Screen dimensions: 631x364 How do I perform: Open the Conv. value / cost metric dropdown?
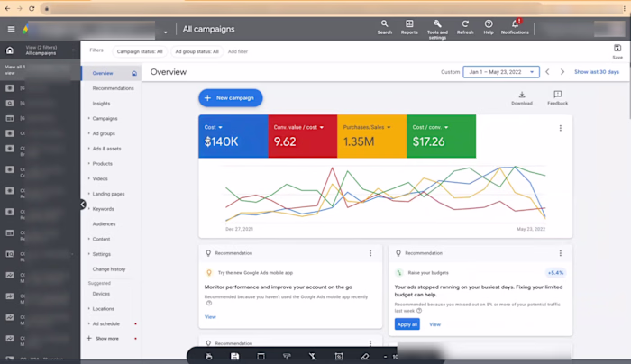tap(298, 127)
